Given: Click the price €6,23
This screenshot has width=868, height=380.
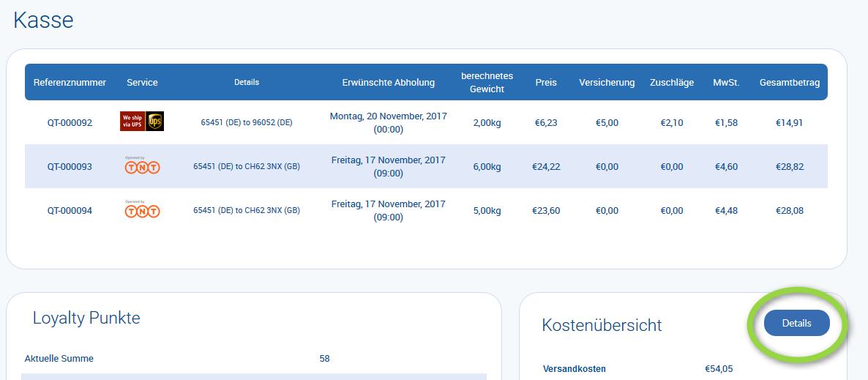Looking at the screenshot, I should click(x=547, y=122).
